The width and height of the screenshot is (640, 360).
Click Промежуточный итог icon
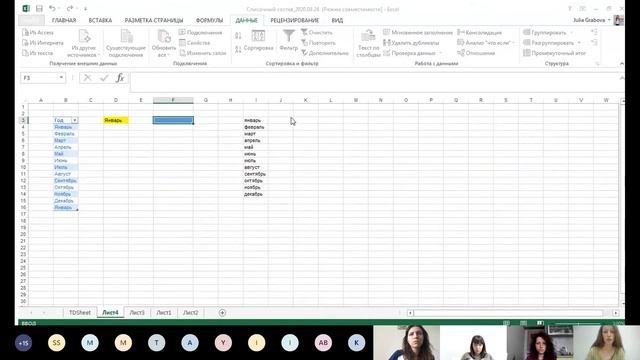527,53
